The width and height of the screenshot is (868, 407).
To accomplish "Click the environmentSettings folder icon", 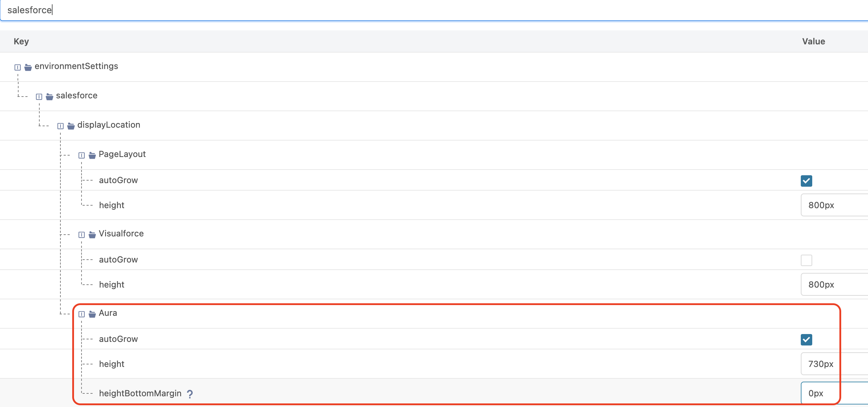I will 28,67.
